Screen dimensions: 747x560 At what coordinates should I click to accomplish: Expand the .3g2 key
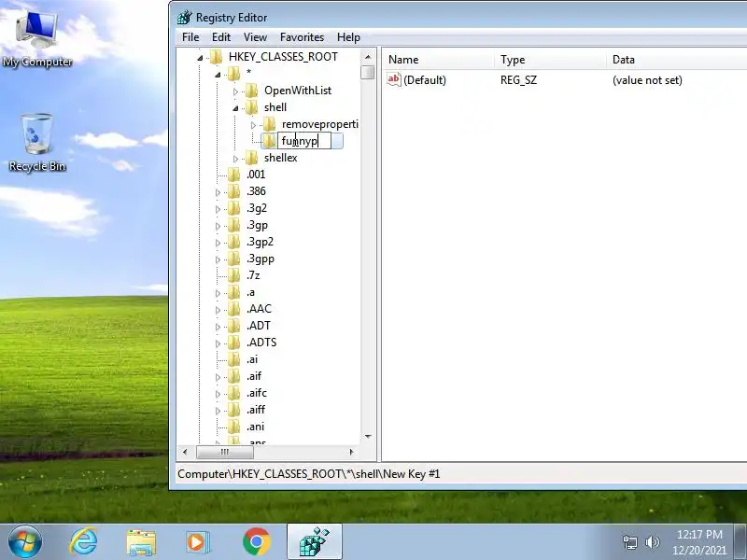[x=218, y=209]
